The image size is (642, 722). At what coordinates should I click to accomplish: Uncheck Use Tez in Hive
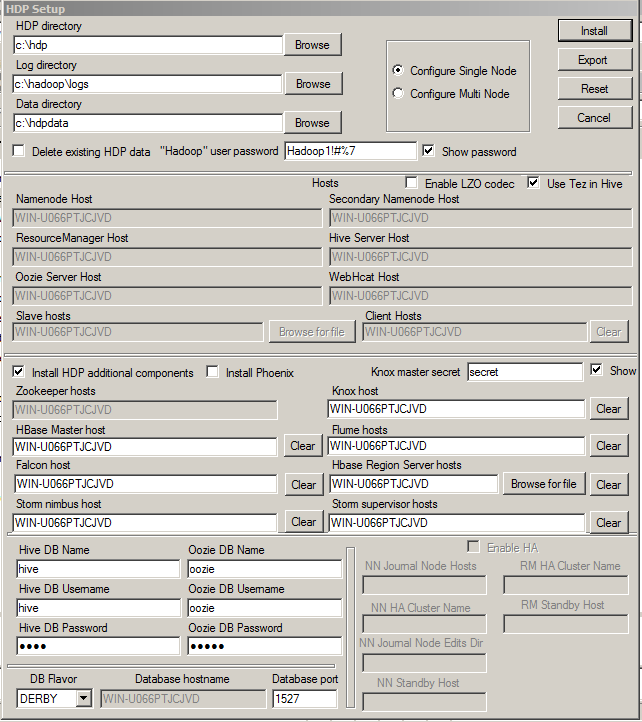(533, 183)
